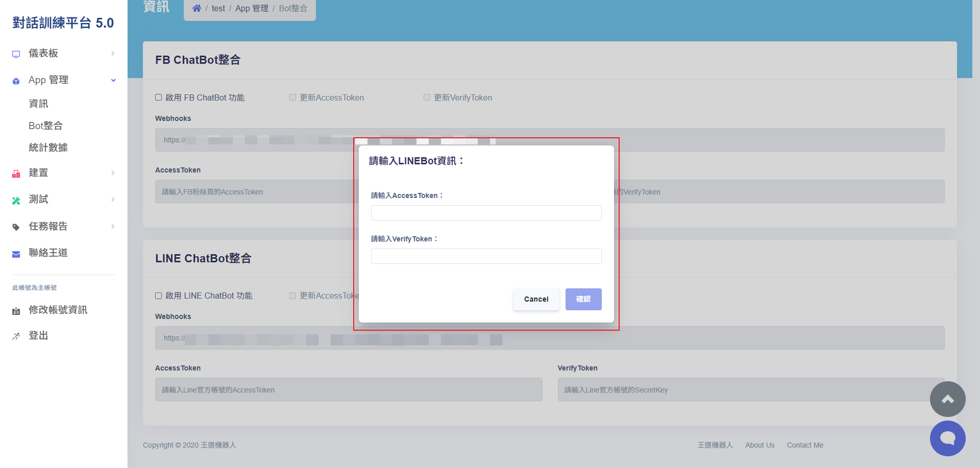This screenshot has height=468, width=980.
Task: Toggle FB 更新AccessToken checkbox
Action: (293, 97)
